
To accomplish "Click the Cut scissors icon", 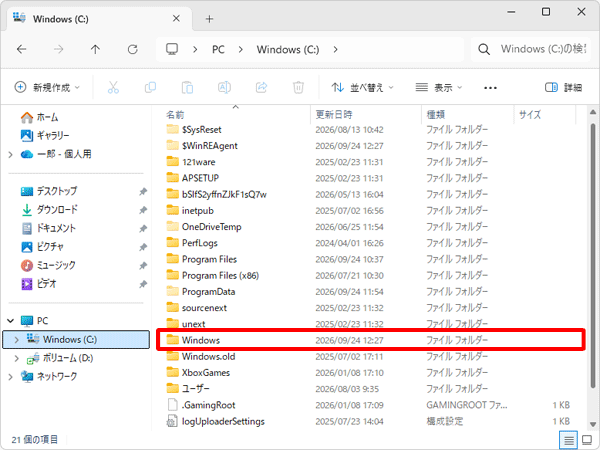I will click(x=113, y=88).
